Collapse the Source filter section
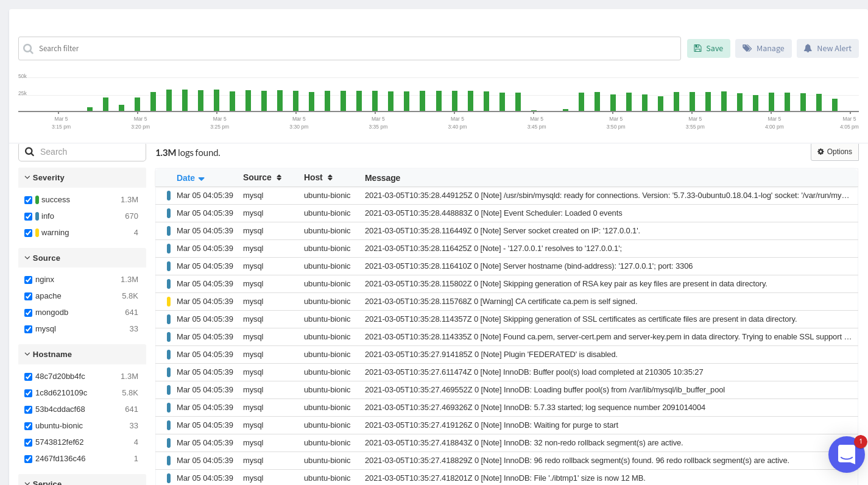The height and width of the screenshot is (485, 868). coord(82,258)
